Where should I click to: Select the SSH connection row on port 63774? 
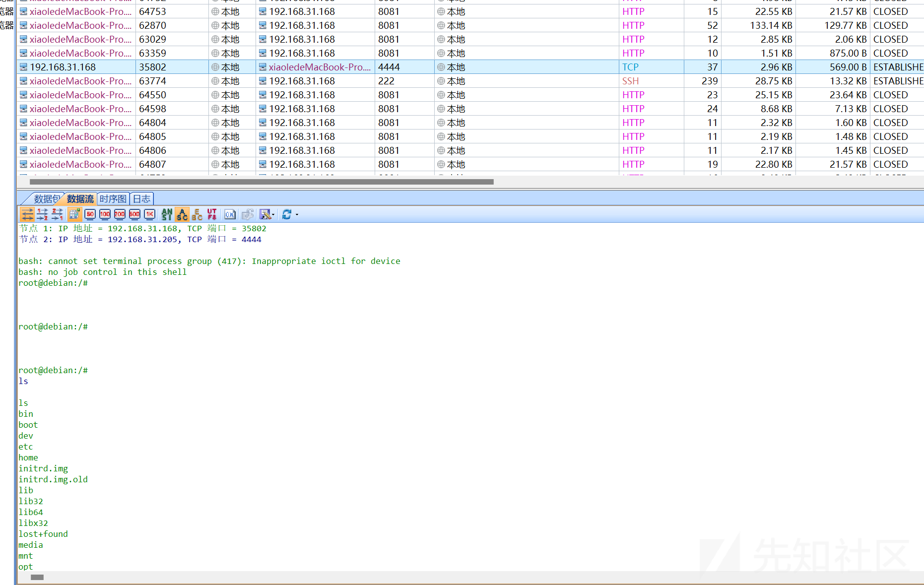(470, 81)
